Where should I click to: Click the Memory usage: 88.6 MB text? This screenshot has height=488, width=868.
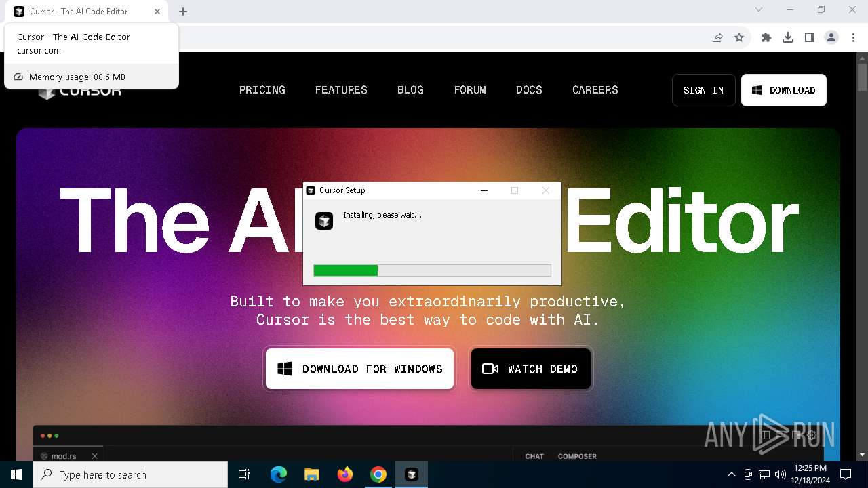77,77
